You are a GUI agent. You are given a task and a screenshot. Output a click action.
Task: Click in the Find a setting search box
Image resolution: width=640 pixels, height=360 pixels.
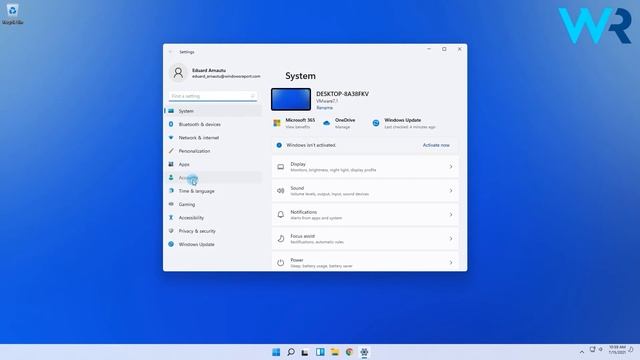[213, 96]
